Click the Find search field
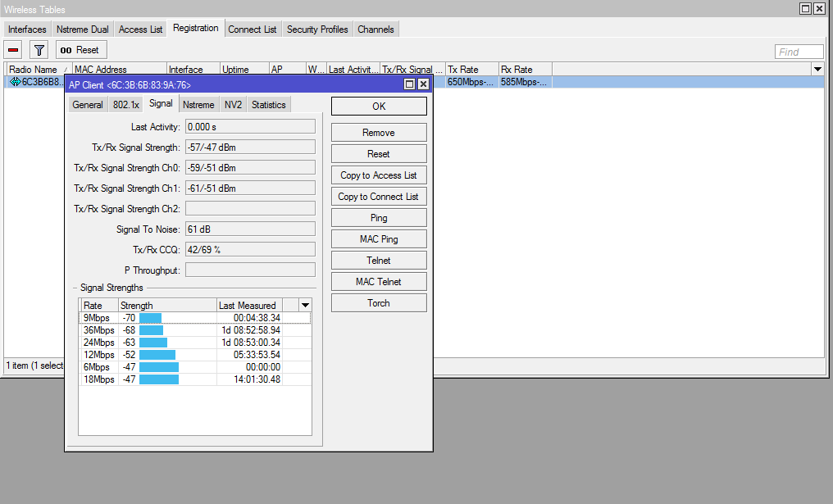 (x=799, y=52)
